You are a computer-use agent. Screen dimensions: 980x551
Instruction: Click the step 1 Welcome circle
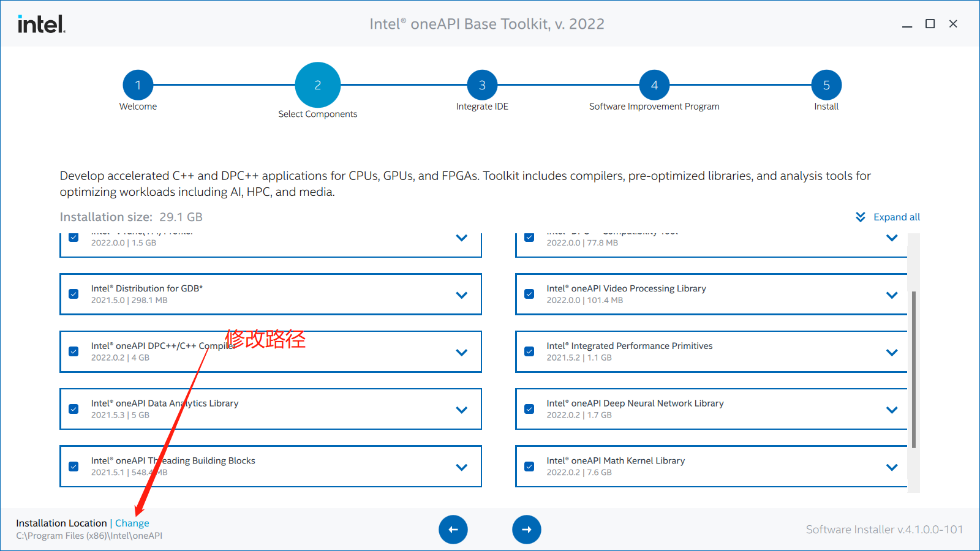pos(138,85)
